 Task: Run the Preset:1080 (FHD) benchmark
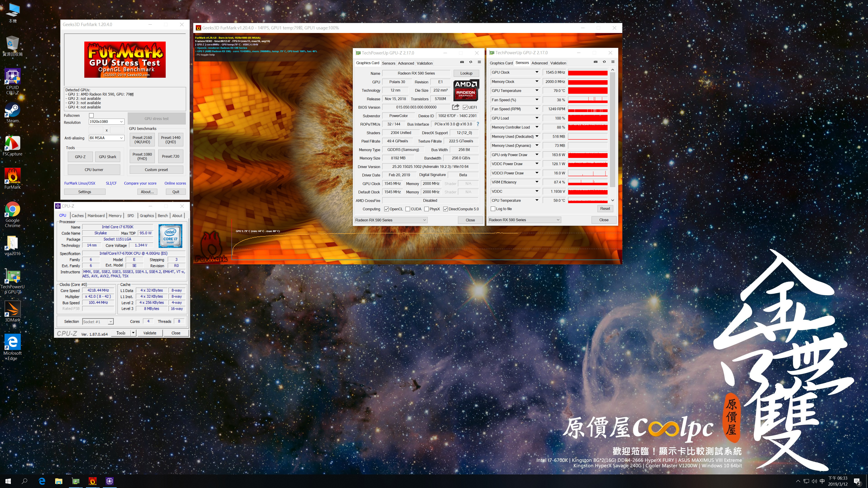point(142,156)
